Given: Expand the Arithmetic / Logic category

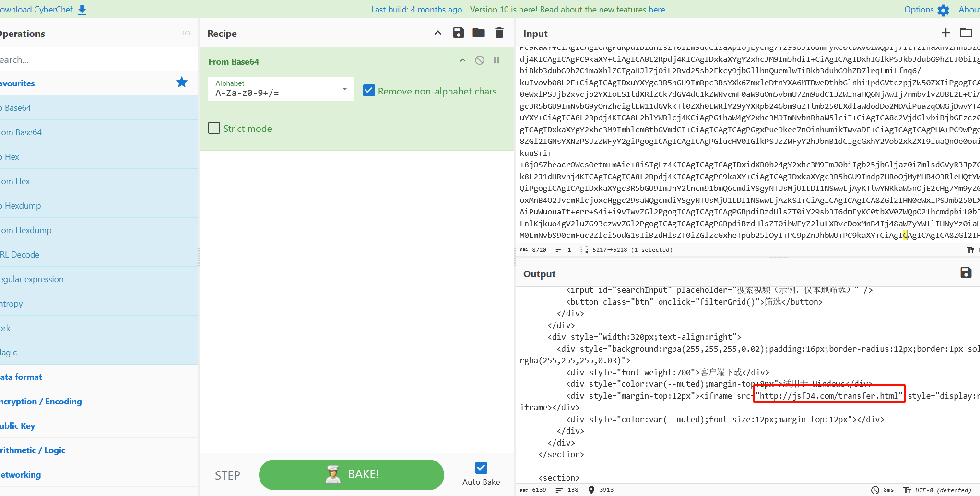Looking at the screenshot, I should 98,450.
